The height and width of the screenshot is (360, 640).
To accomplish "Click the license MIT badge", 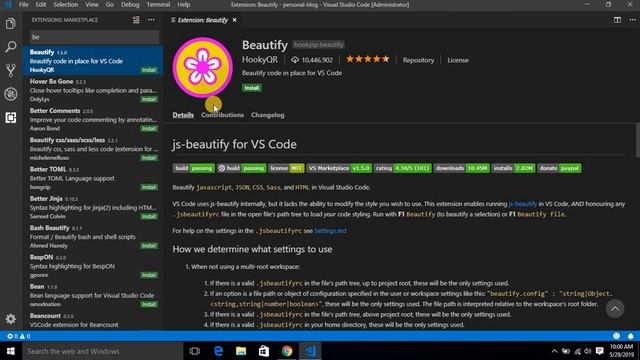I will pyautogui.click(x=286, y=168).
